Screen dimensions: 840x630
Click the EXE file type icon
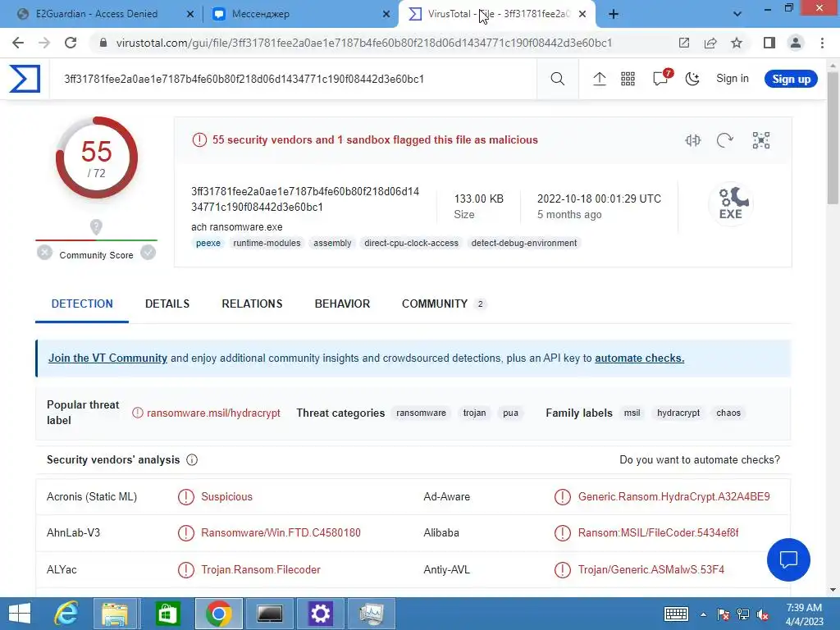click(x=731, y=203)
